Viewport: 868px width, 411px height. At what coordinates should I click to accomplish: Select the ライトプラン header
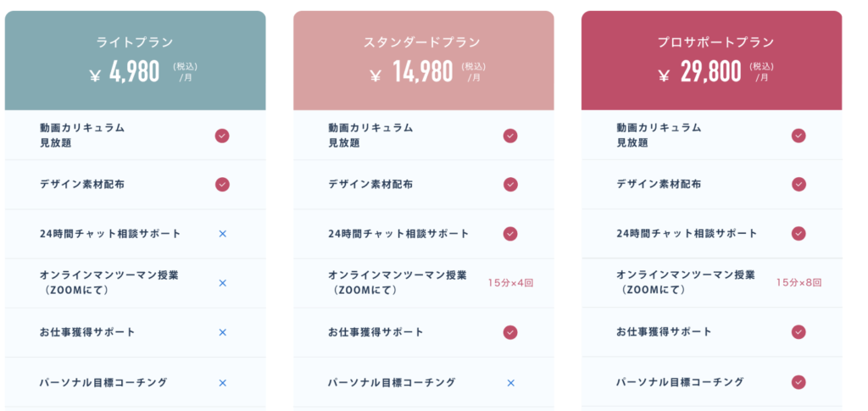click(135, 42)
